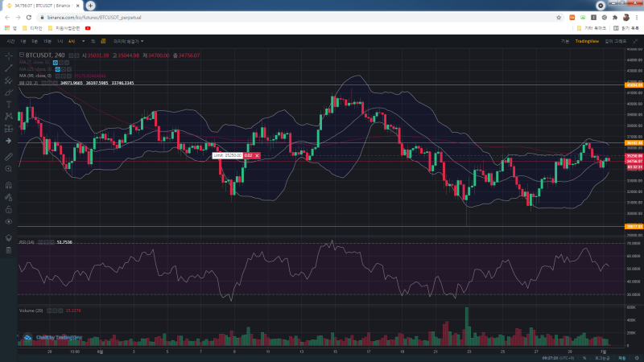Toggle 로그눈금 log scale at bottom right
Screen dimensions: 644x362
(x=602, y=358)
